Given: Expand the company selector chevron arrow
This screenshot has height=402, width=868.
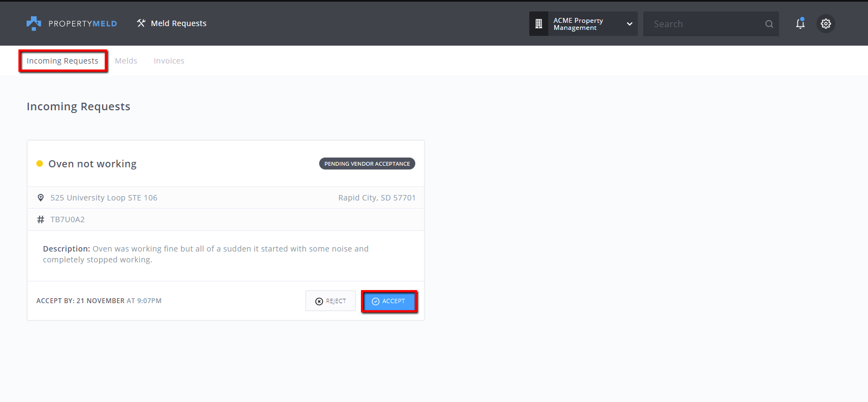Looking at the screenshot, I should coord(630,24).
